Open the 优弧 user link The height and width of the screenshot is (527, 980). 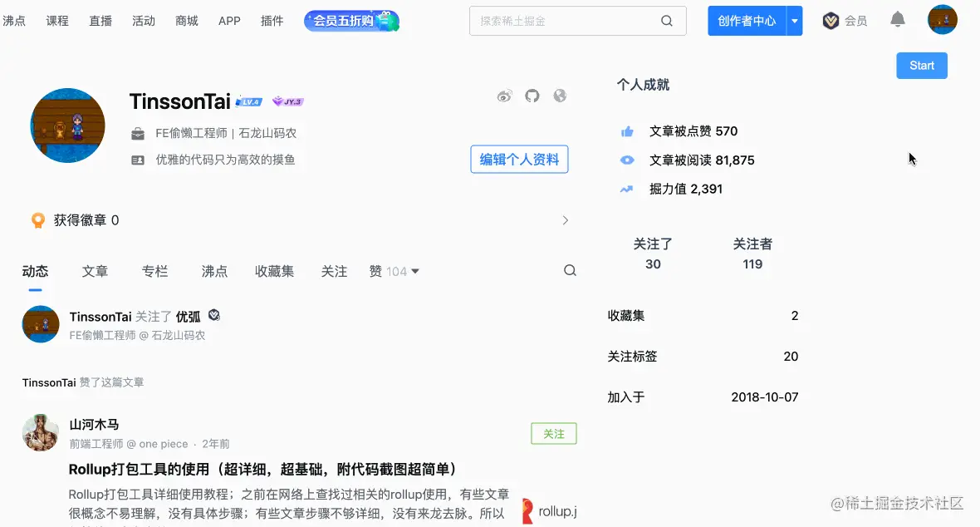click(x=189, y=317)
